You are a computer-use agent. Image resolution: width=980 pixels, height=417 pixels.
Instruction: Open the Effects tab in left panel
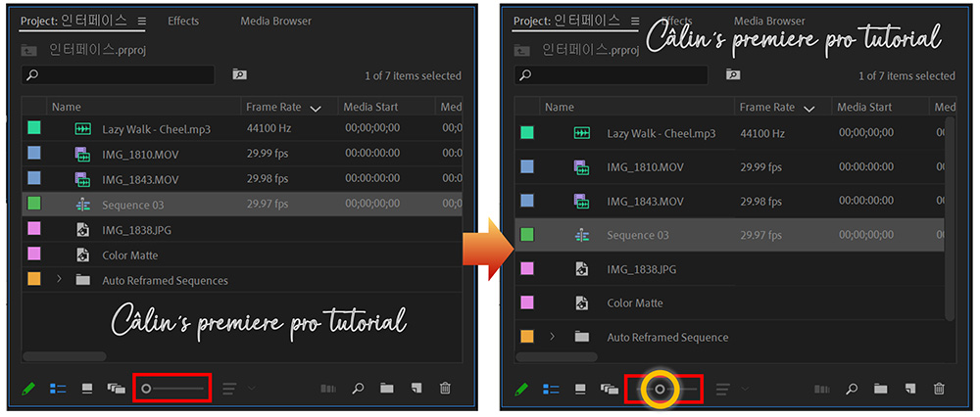pyautogui.click(x=182, y=22)
